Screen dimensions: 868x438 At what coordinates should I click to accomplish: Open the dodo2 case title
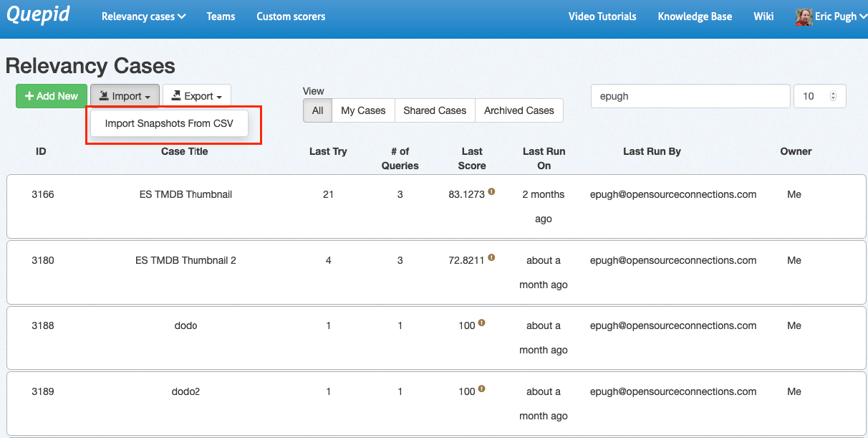coord(185,391)
